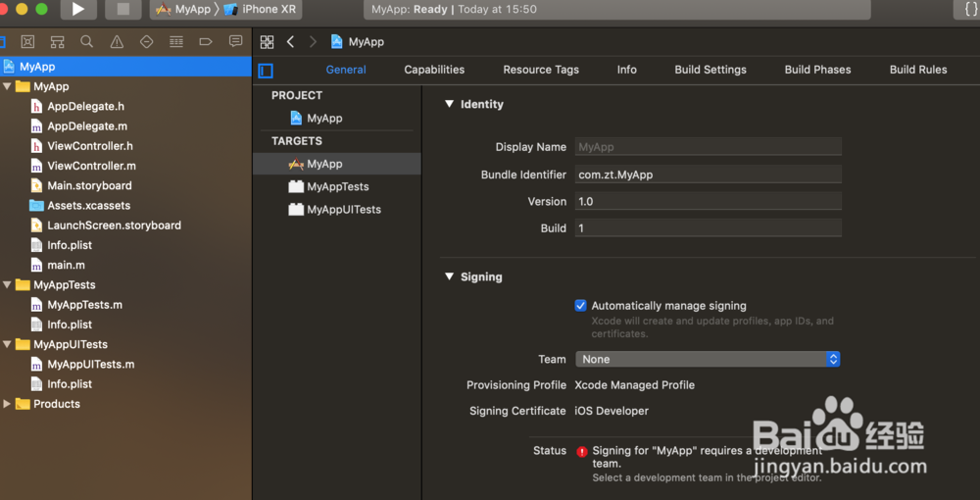This screenshot has height=500, width=980.
Task: Select the MyApp scheme in toolbar
Action: [x=184, y=10]
